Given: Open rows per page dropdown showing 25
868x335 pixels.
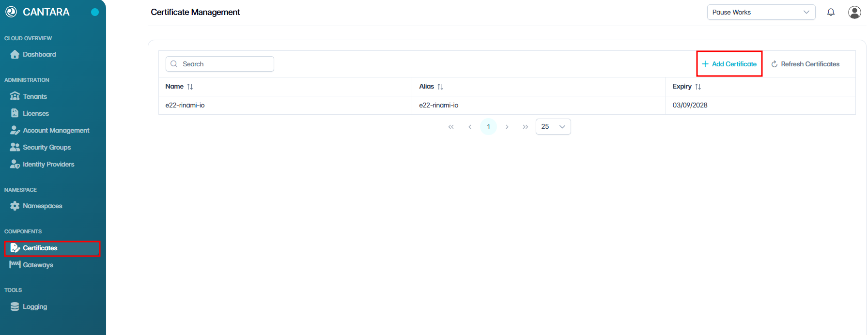Looking at the screenshot, I should pyautogui.click(x=553, y=126).
